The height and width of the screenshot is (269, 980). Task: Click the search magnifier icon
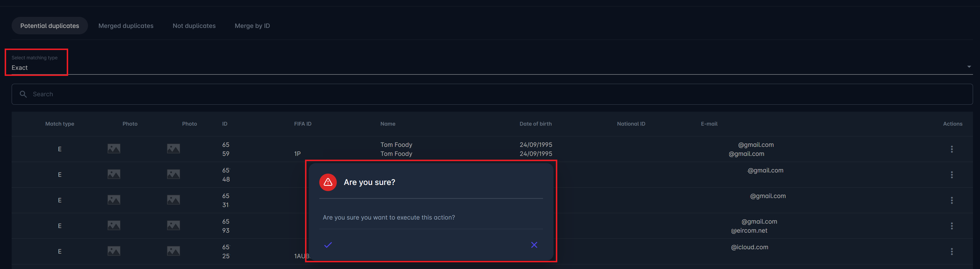(x=23, y=94)
